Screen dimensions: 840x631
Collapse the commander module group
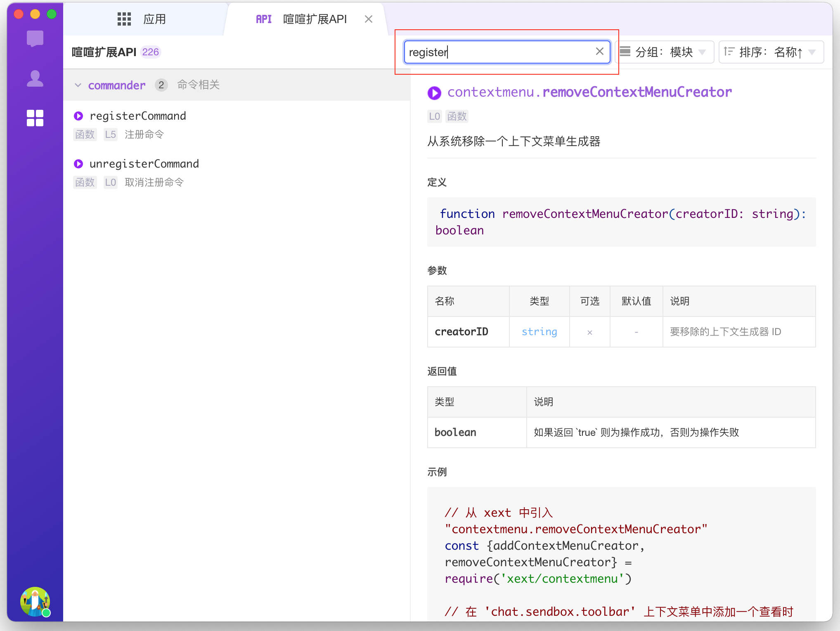pyautogui.click(x=78, y=85)
